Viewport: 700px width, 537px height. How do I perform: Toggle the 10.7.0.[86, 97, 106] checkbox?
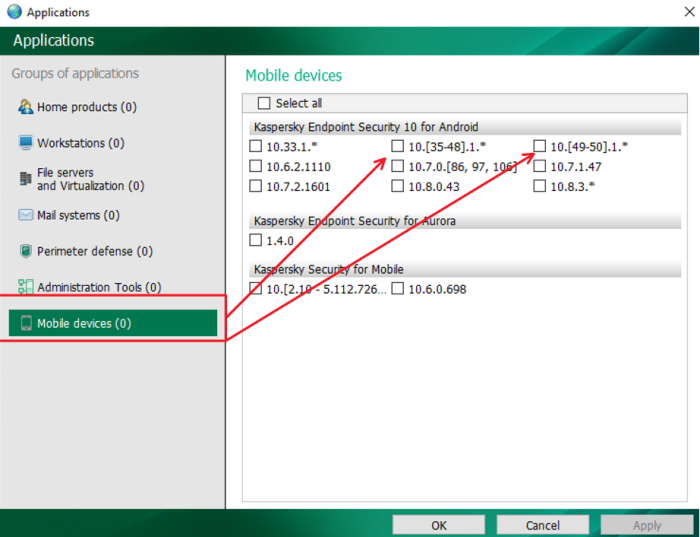[x=397, y=166]
